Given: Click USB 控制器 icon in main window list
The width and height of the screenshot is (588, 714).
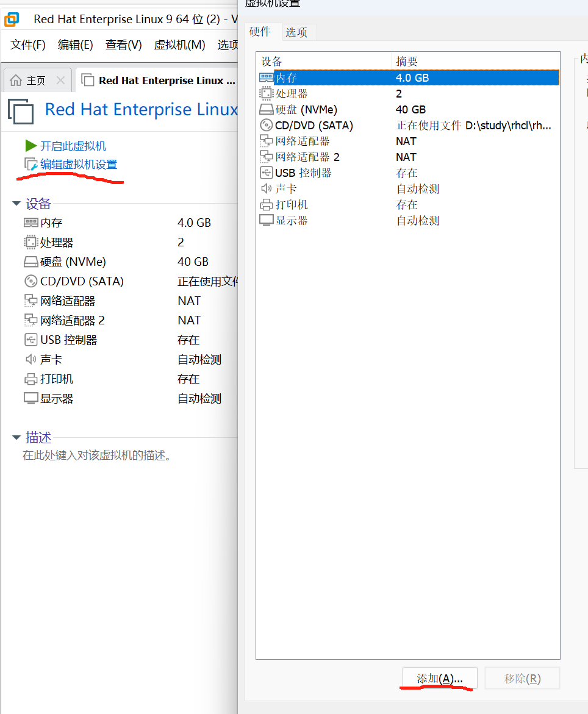Looking at the screenshot, I should 31,340.
